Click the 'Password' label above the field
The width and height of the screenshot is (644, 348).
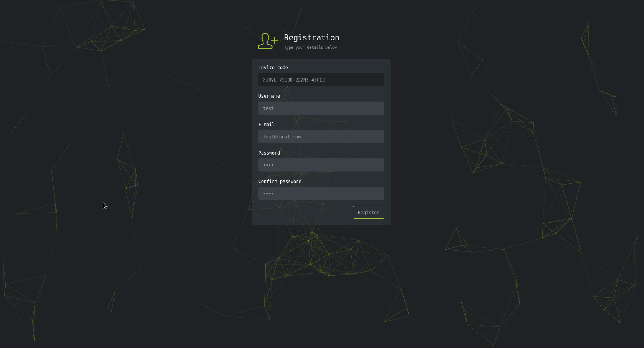point(269,153)
